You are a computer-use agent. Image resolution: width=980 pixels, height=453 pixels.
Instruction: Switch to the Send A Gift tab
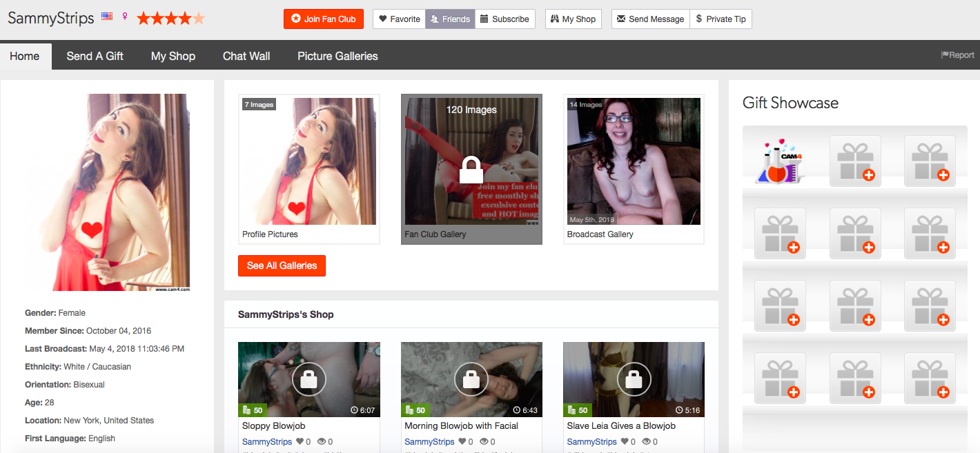[95, 57]
